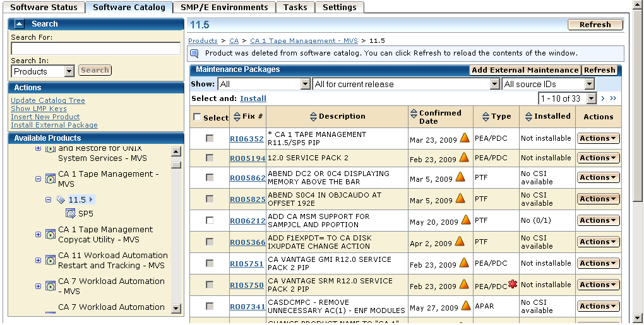Screen dimensions: 644x325
Task: Expand CA 11 Workload Automation node
Action: (x=38, y=260)
